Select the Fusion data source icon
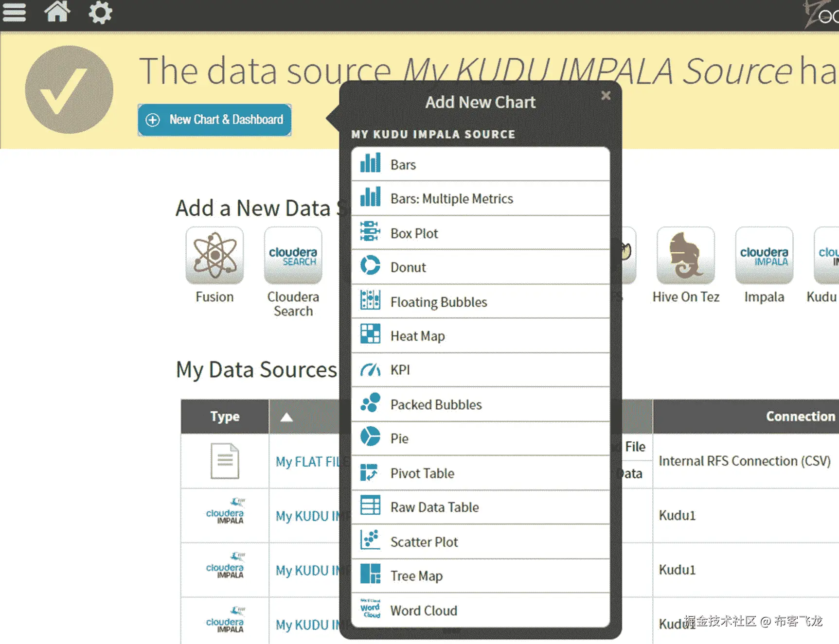839x644 pixels. pyautogui.click(x=214, y=255)
